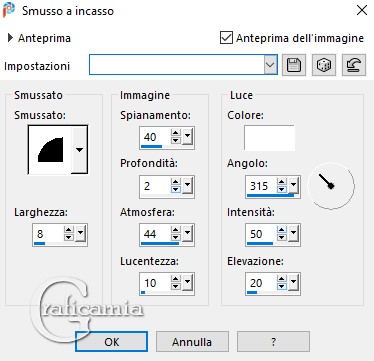Open the Impostazioni presets dropdown
This screenshot has width=374, height=361.
[270, 65]
